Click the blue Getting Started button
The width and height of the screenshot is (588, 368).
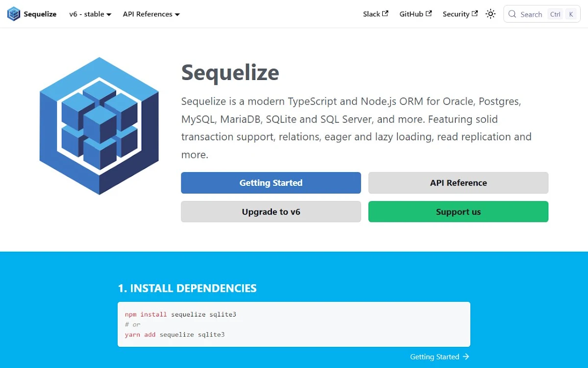pyautogui.click(x=271, y=183)
